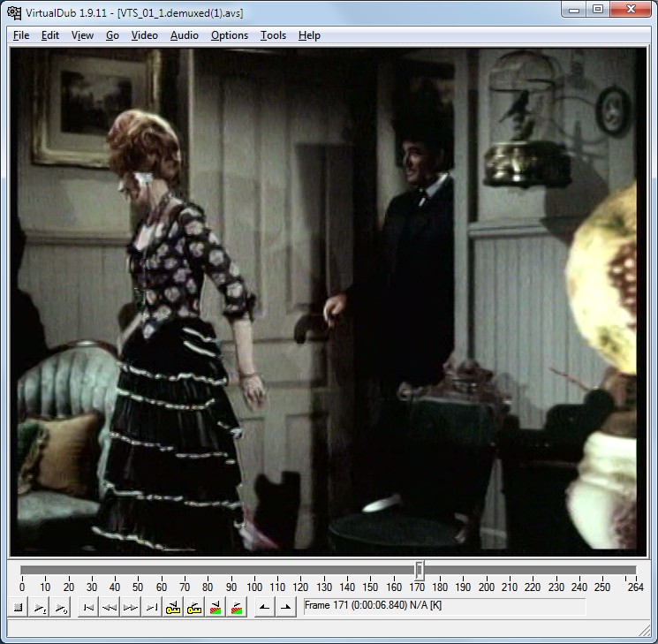Open the Tools menu

coord(273,35)
